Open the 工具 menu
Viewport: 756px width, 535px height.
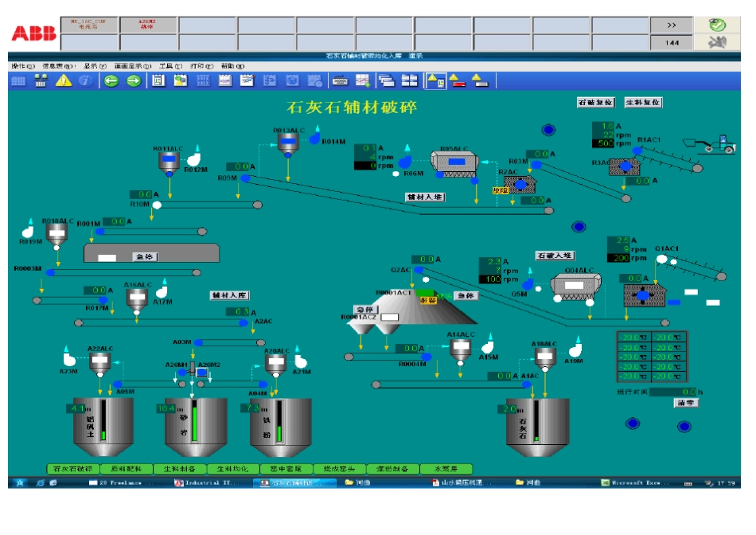point(170,66)
